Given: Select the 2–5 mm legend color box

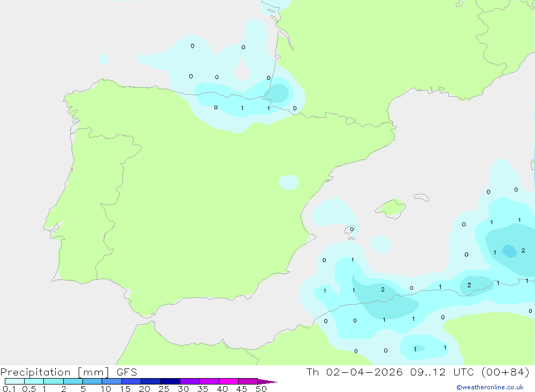Looking at the screenshot, I should pos(73,381).
